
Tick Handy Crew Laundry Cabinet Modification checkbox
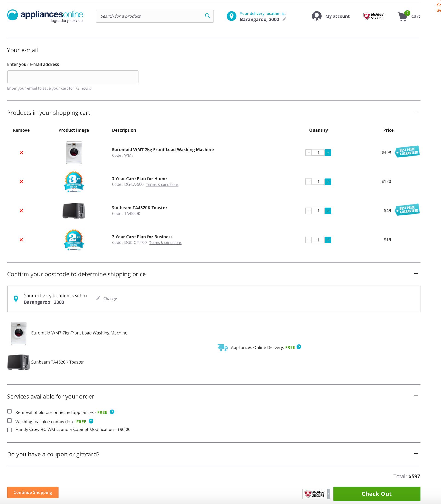point(10,430)
